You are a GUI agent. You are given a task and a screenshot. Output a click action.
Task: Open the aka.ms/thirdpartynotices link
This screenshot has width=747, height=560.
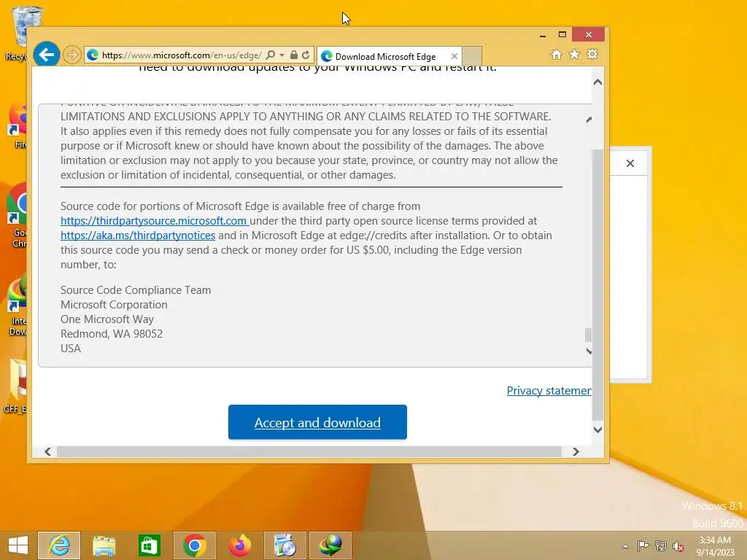138,236
